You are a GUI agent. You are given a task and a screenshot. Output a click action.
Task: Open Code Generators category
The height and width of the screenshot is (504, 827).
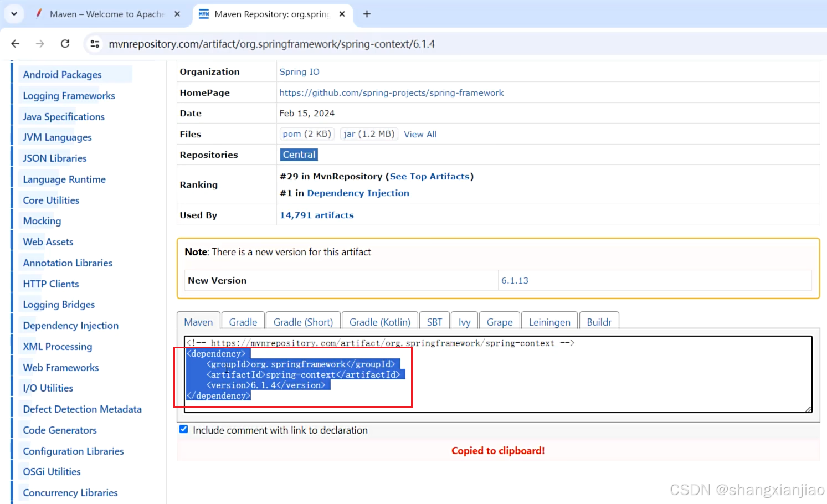pyautogui.click(x=60, y=430)
